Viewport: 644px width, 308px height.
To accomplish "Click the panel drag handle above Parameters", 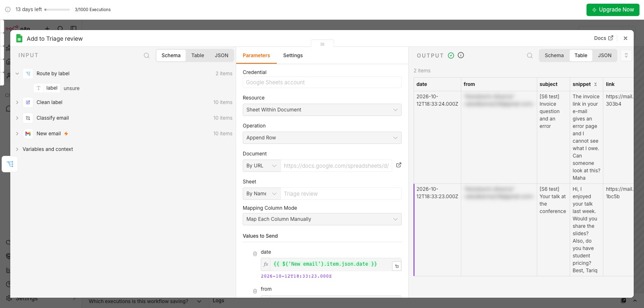I will (322, 44).
